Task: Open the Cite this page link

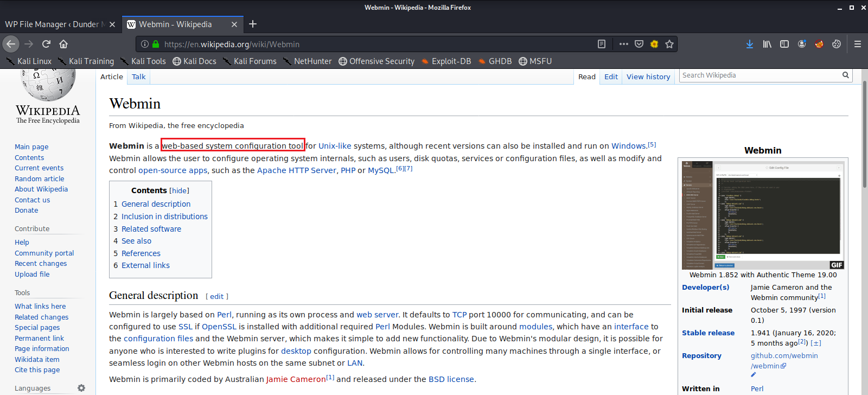Action: coord(37,369)
